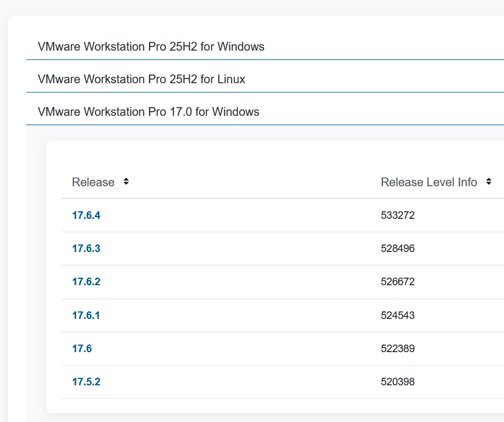The image size is (504, 422).
Task: Open the 17.6 release link
Action: 82,349
